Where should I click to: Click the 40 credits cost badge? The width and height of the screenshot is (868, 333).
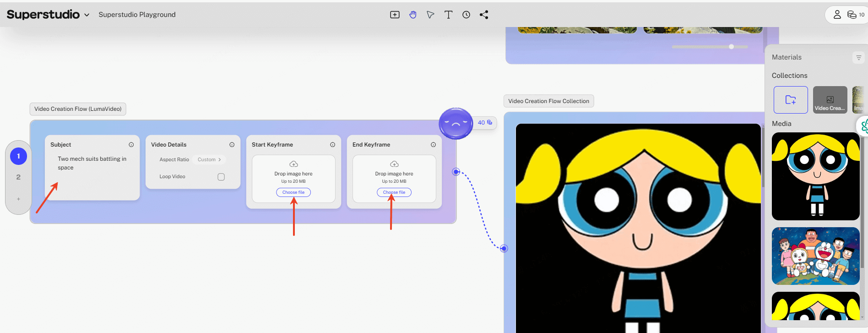click(485, 122)
